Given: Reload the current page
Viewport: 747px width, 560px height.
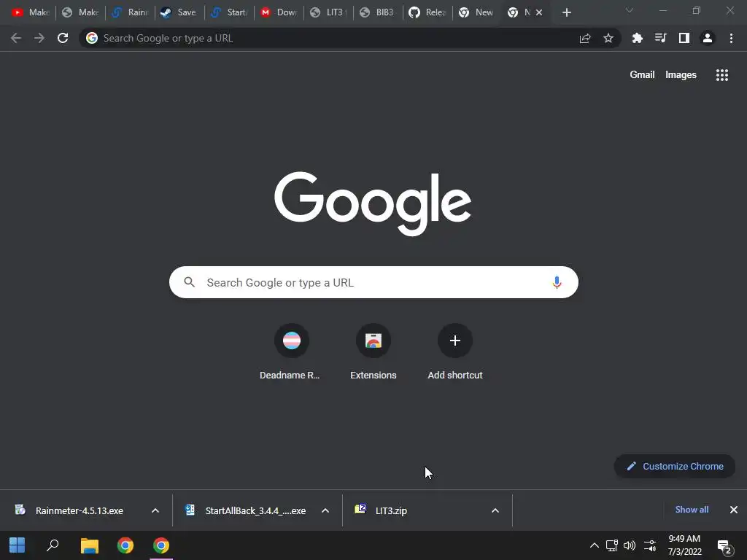Looking at the screenshot, I should (63, 38).
